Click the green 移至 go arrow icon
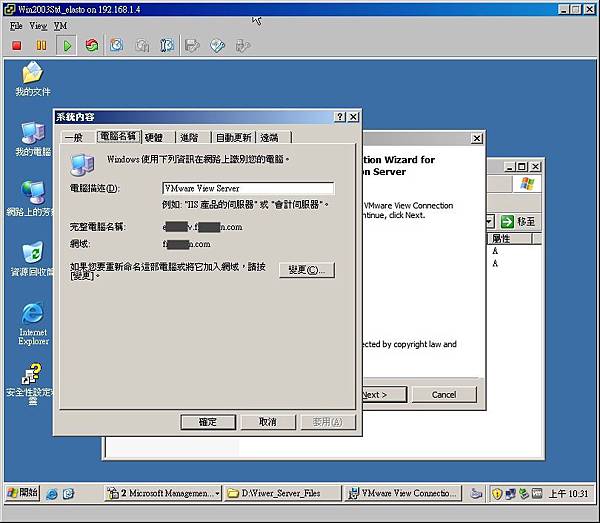Viewport: 600px width, 523px height. pos(507,222)
